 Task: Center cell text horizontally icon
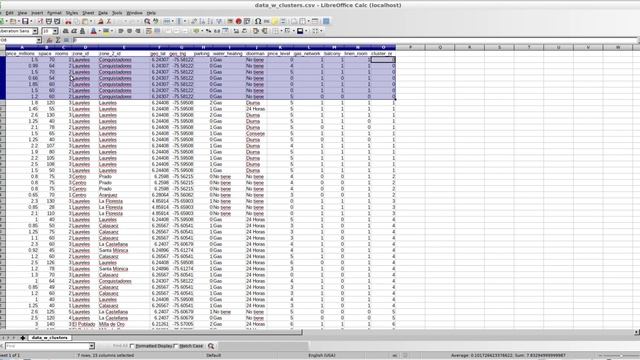coord(129,31)
